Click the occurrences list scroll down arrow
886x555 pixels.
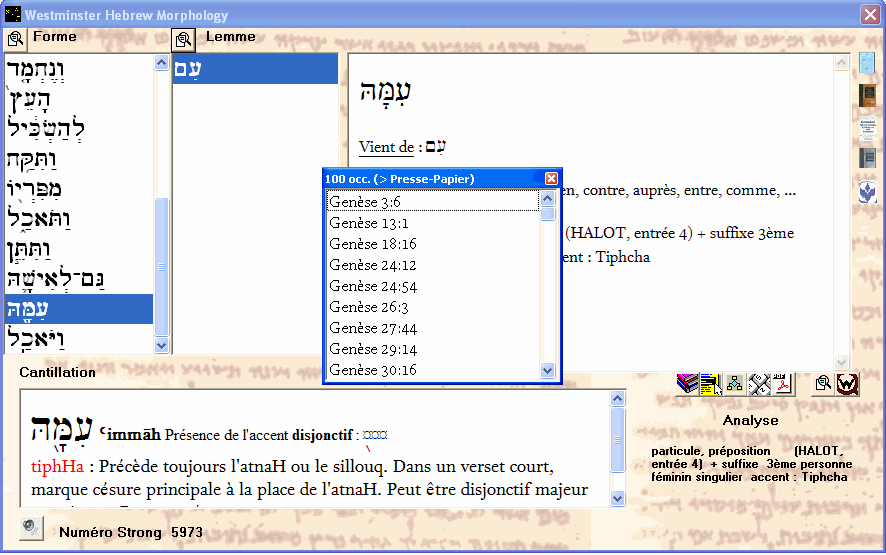(x=548, y=371)
